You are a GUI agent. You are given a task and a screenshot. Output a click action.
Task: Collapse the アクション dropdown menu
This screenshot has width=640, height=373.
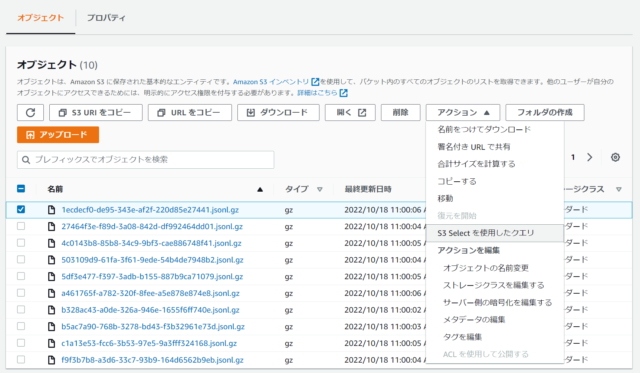[x=463, y=113]
